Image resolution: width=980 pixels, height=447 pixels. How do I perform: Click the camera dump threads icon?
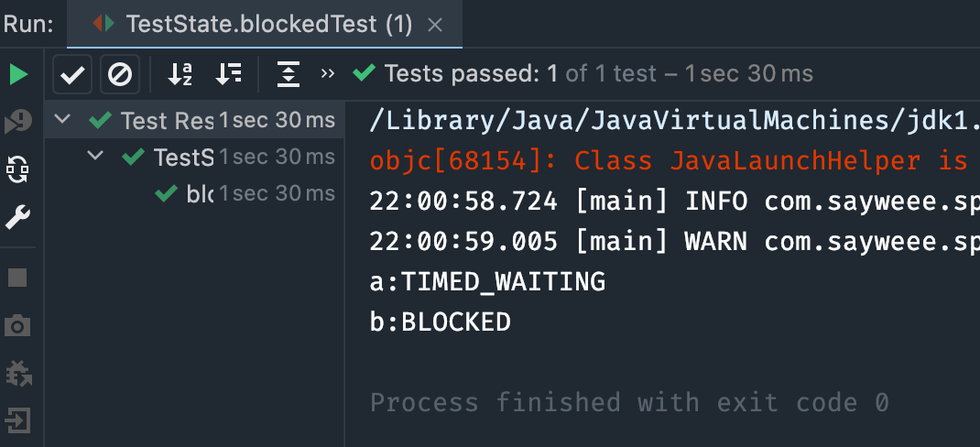(x=18, y=325)
